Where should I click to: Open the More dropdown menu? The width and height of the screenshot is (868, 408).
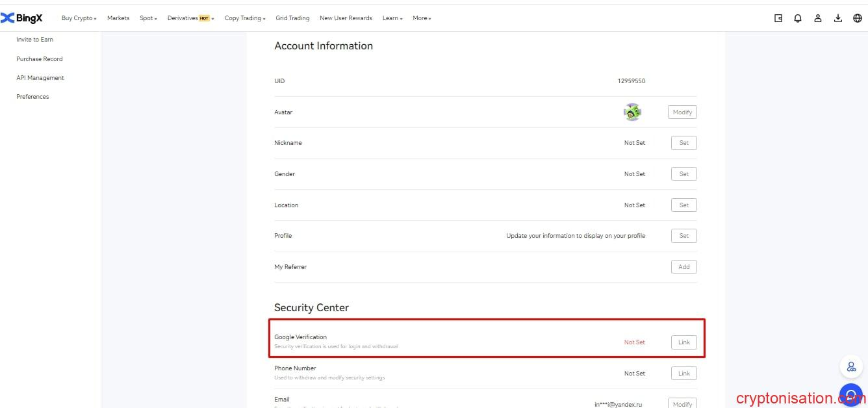[422, 18]
